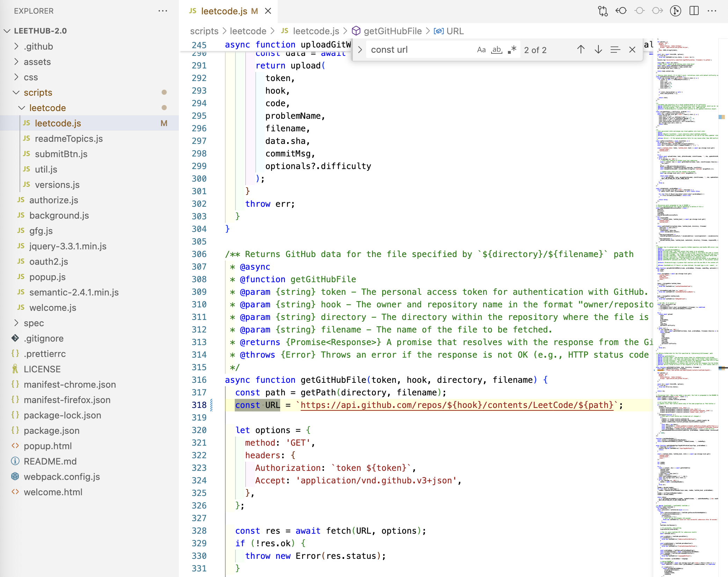This screenshot has width=728, height=577.
Task: Click the welcome.html code icon
Action: tap(15, 492)
